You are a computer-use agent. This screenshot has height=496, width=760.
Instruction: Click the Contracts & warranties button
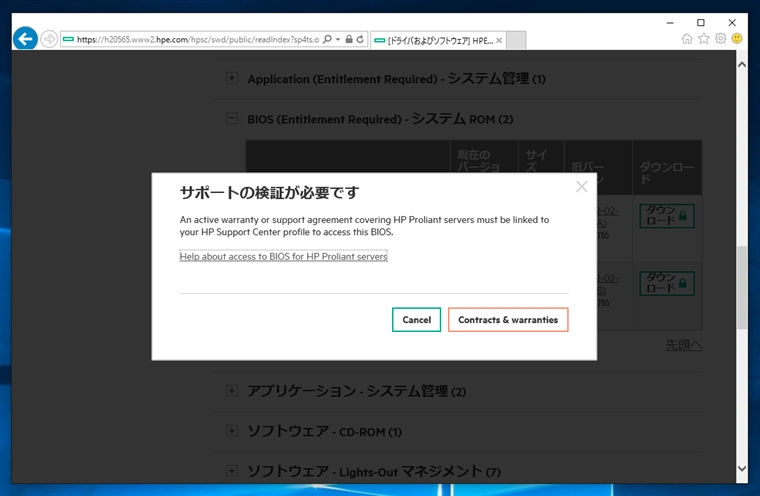click(508, 320)
